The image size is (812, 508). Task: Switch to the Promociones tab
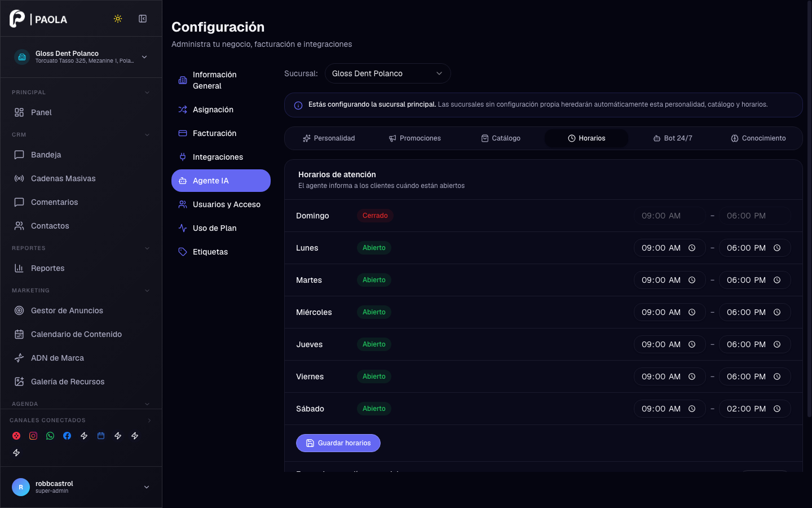[x=415, y=138]
